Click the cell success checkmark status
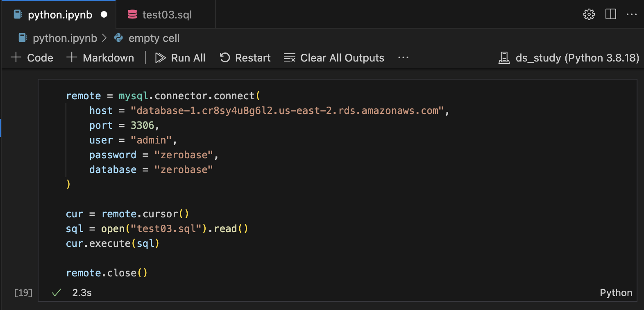The image size is (644, 310). pyautogui.click(x=57, y=292)
